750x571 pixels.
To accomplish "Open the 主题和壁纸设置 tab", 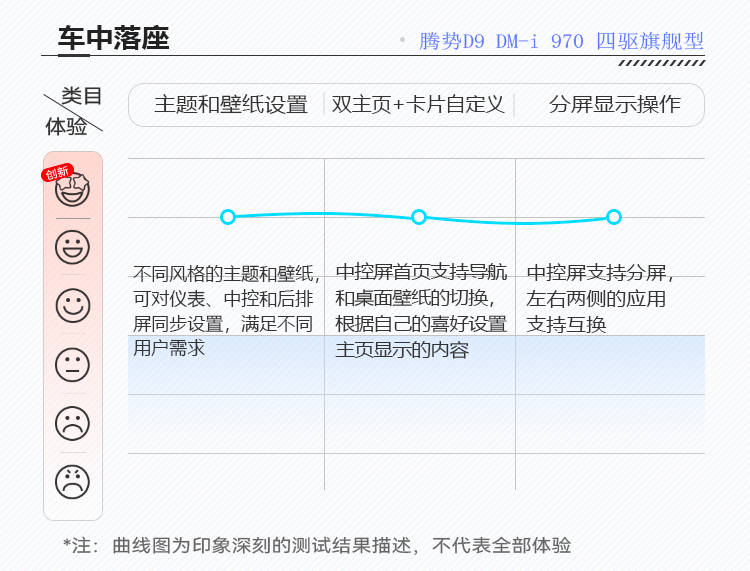I will (x=231, y=105).
